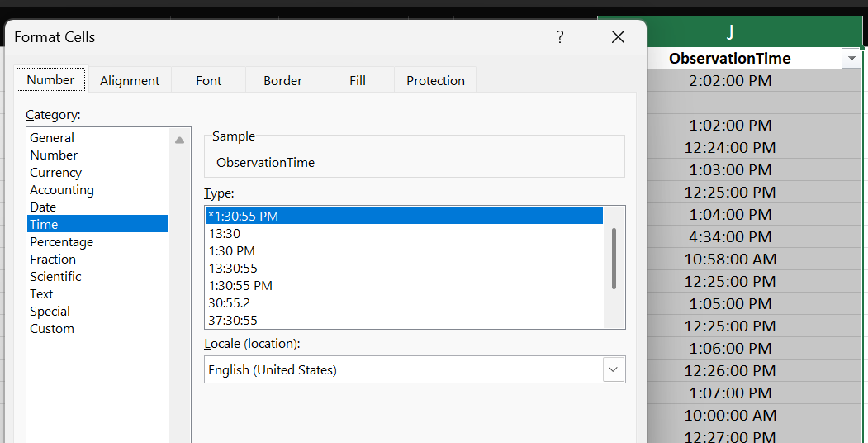Choose the 1:30 PM time format
The height and width of the screenshot is (443, 868).
[231, 251]
